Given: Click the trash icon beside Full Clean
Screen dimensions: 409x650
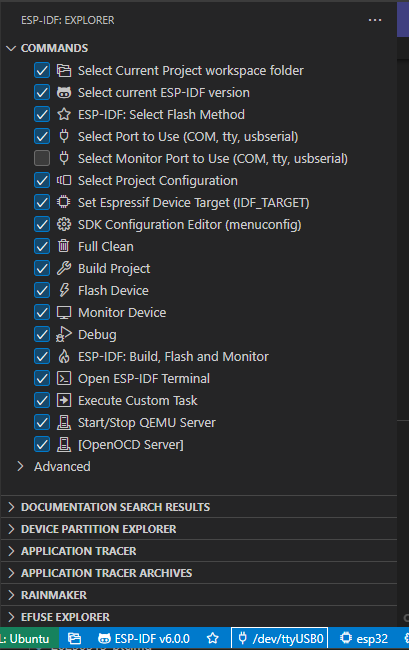Looking at the screenshot, I should pyautogui.click(x=64, y=246).
